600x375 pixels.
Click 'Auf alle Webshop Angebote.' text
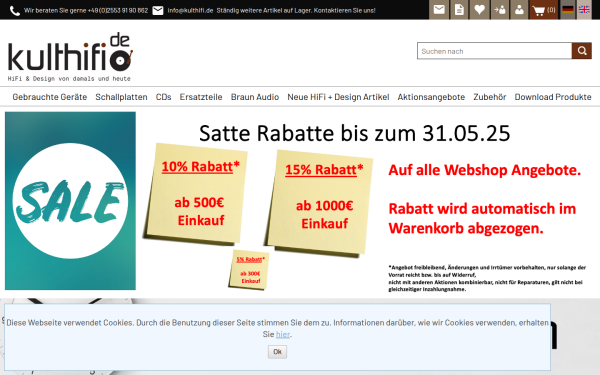point(484,170)
